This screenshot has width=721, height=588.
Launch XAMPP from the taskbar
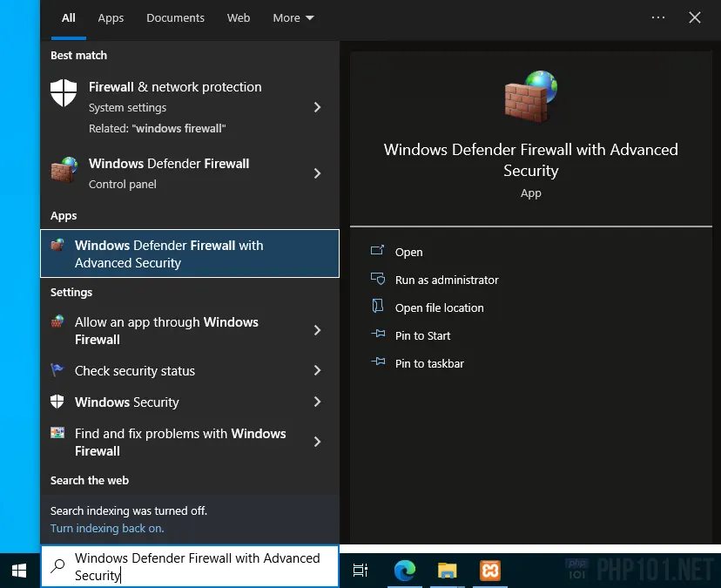point(490,571)
